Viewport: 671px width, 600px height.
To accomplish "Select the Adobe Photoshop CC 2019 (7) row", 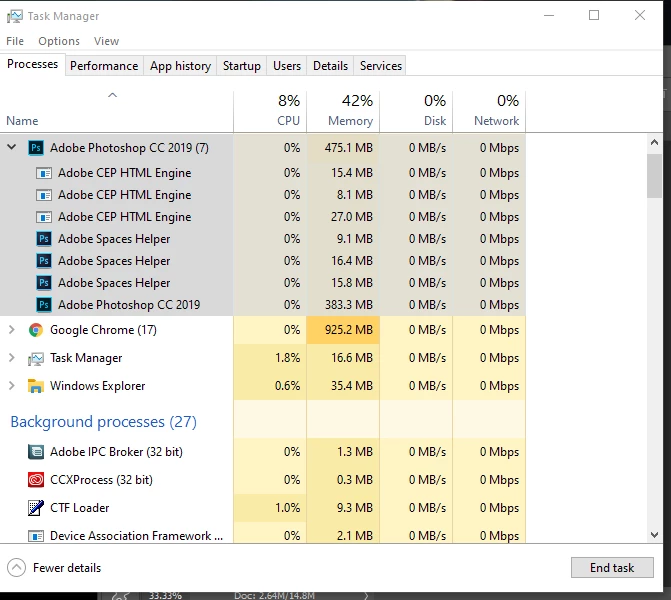I will [x=263, y=148].
